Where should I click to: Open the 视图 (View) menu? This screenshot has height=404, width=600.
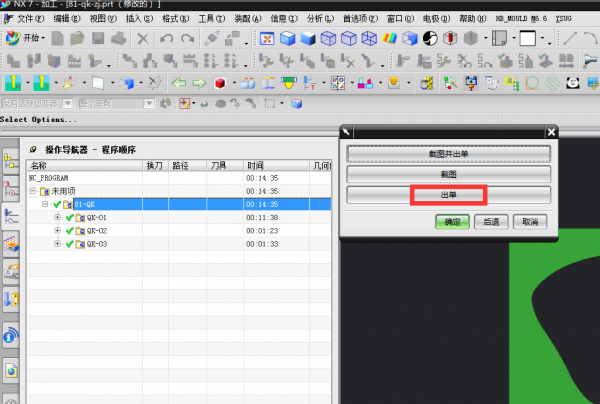coord(103,18)
